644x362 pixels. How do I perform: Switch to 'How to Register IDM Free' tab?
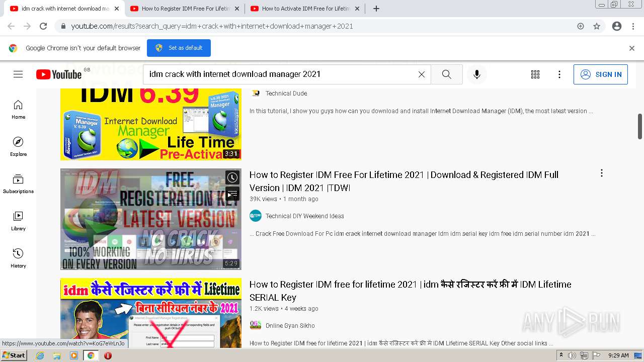[186, 9]
